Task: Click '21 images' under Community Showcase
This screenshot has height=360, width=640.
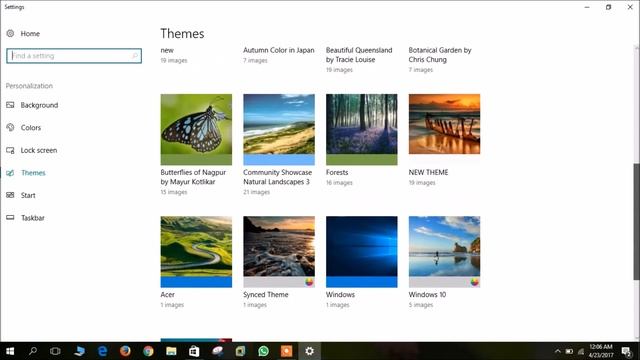Action: (x=256, y=192)
